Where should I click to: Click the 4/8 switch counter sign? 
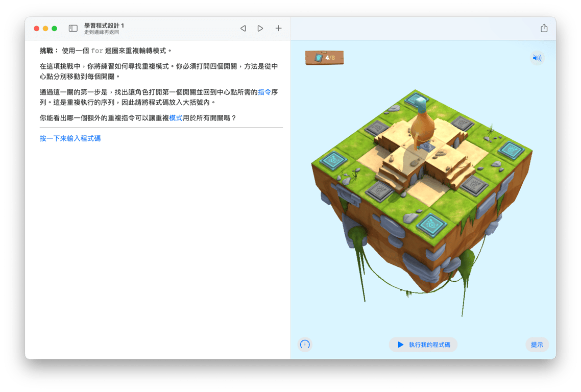pos(325,58)
